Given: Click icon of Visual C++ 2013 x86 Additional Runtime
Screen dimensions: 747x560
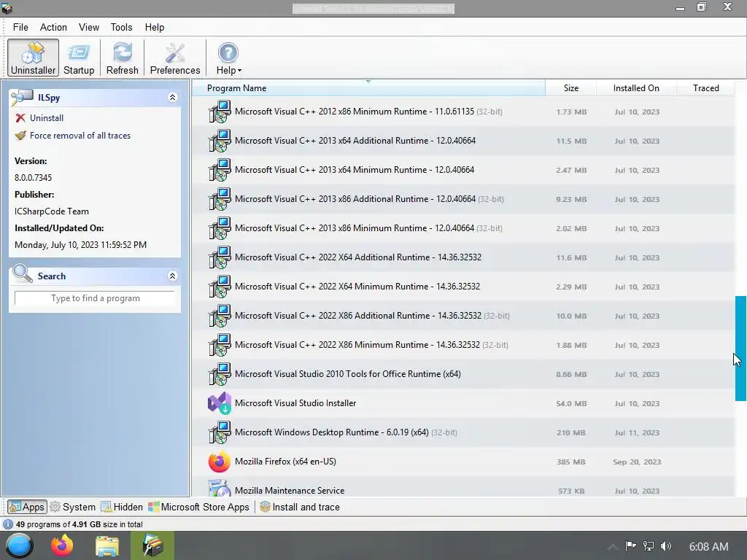Looking at the screenshot, I should (220, 199).
